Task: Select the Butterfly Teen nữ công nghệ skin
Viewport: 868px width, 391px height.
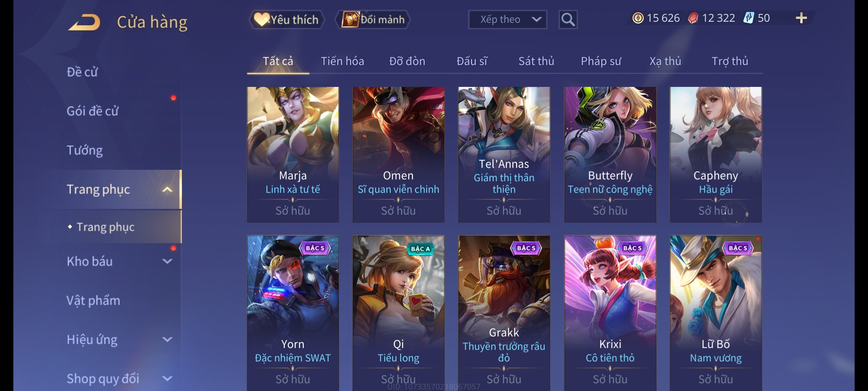Action: [610, 155]
